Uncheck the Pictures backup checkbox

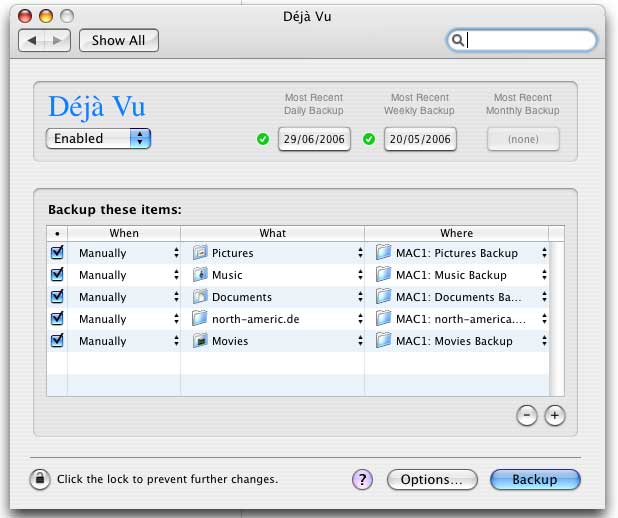click(57, 253)
